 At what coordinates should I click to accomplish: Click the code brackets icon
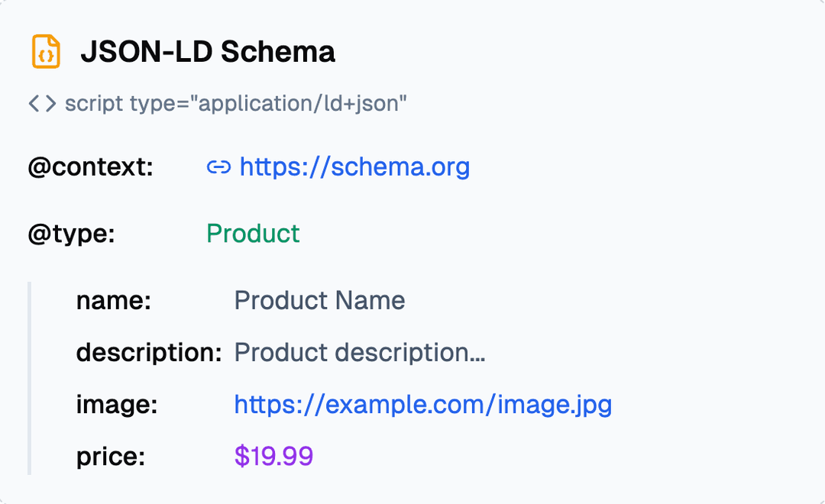[x=42, y=103]
